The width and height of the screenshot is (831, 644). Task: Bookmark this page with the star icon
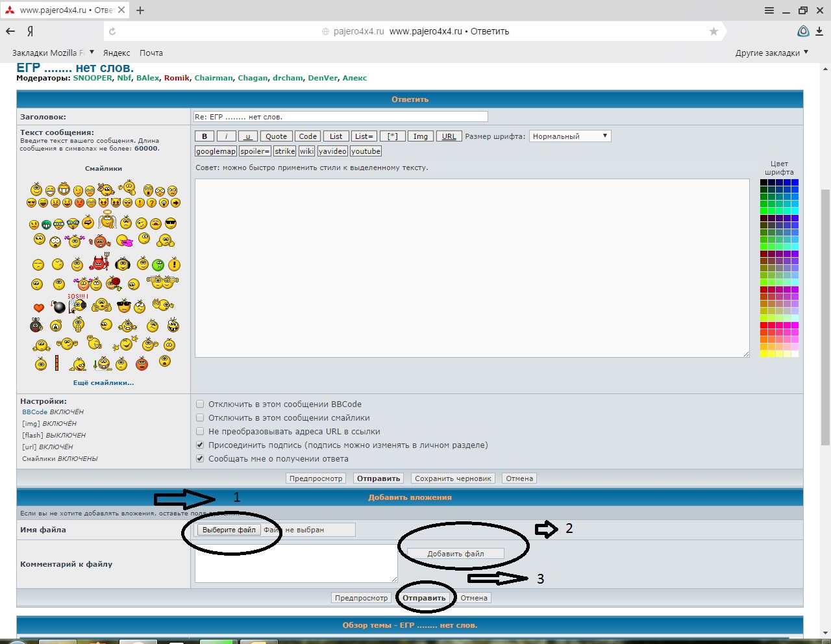(713, 31)
